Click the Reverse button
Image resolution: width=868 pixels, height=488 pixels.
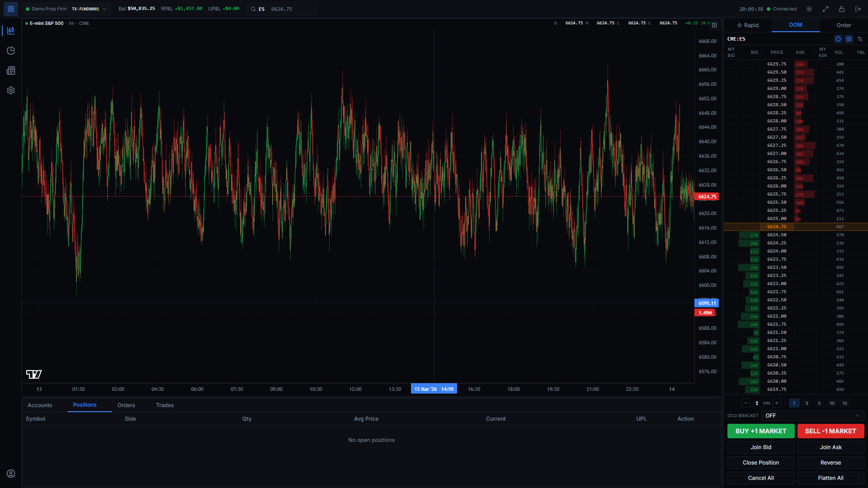click(830, 463)
